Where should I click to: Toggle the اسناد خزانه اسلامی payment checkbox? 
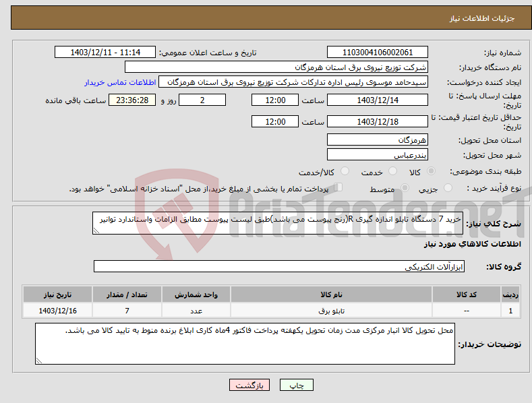(338, 187)
